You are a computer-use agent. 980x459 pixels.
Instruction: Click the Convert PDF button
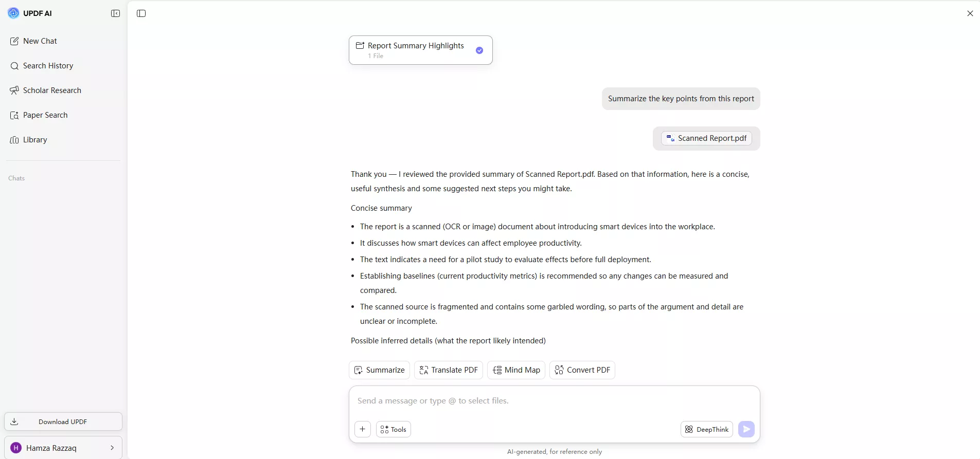click(x=582, y=370)
